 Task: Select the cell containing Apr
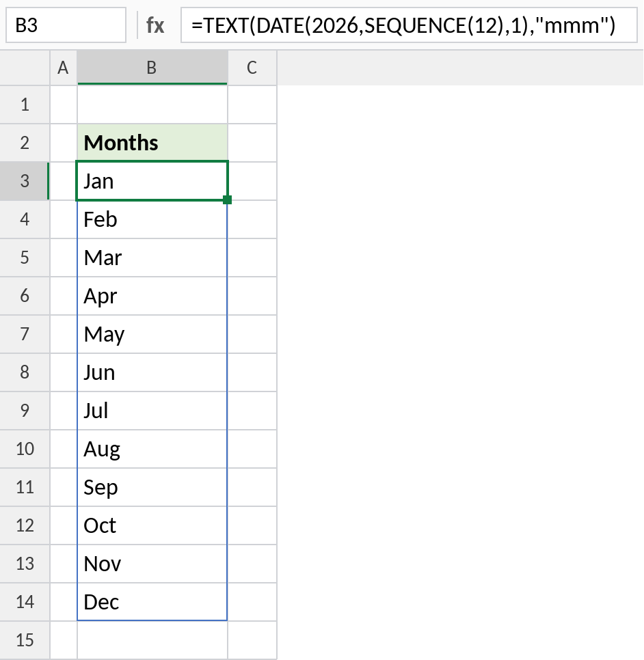(x=152, y=296)
